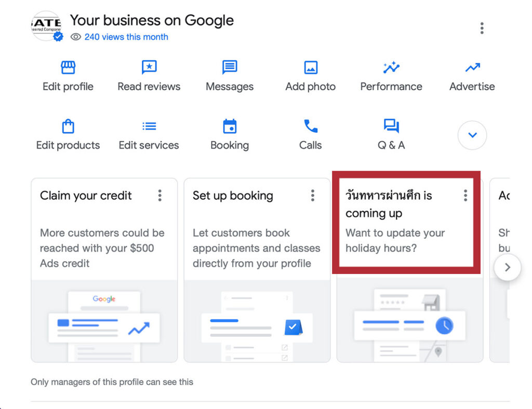Open holiday hours card three-dot menu
Screen dimensions: 532x409
tap(465, 195)
